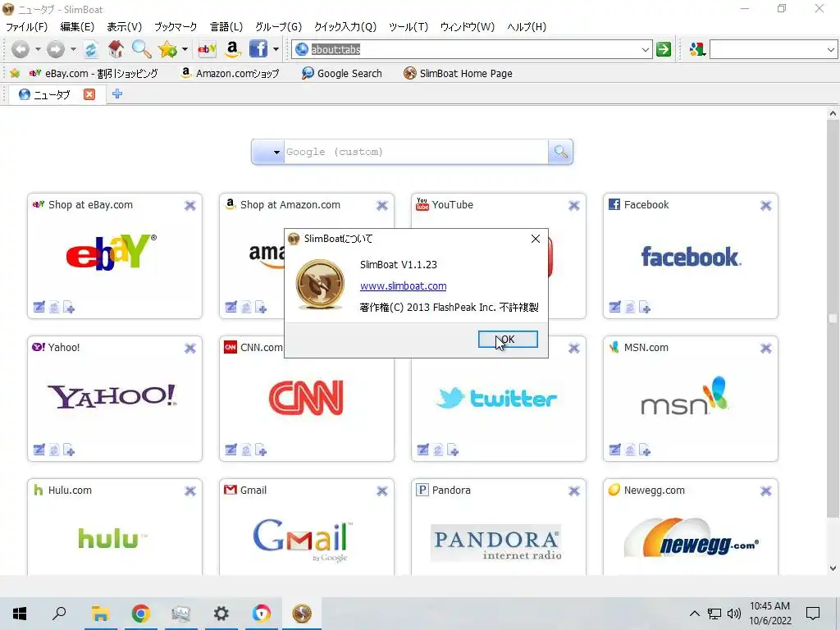Open the magnifier search toolbar icon

pyautogui.click(x=141, y=49)
